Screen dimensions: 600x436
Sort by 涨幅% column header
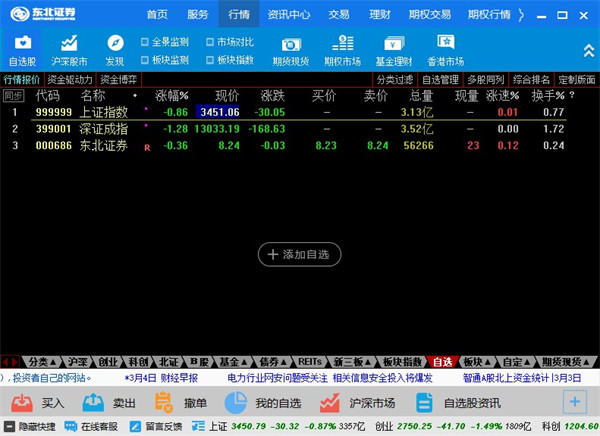[x=172, y=95]
